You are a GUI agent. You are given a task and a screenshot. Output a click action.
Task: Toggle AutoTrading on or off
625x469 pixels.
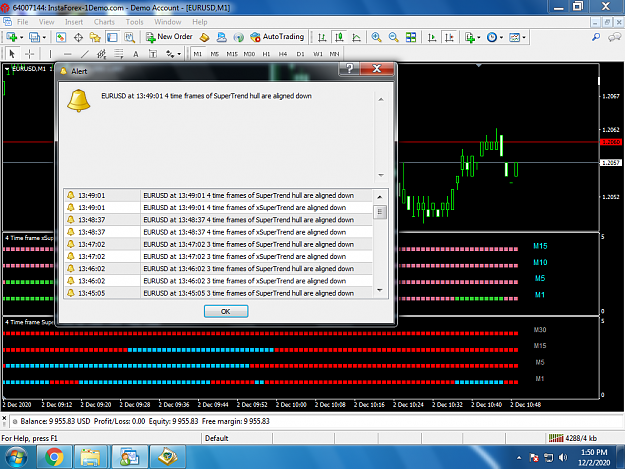(x=277, y=37)
